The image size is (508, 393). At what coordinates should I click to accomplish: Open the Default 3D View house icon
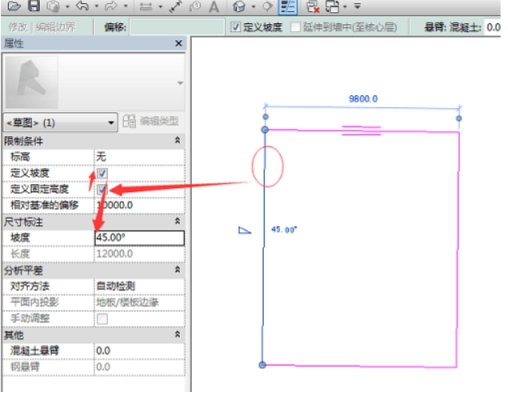click(239, 6)
